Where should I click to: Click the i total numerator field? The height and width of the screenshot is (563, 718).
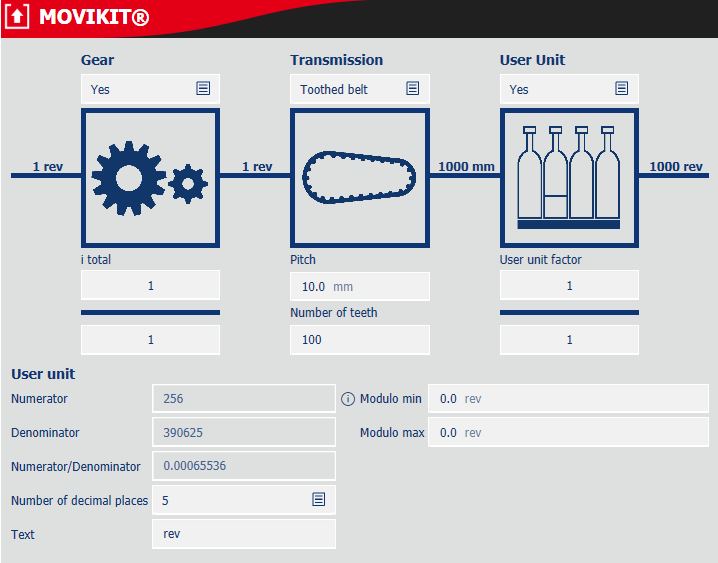150,285
